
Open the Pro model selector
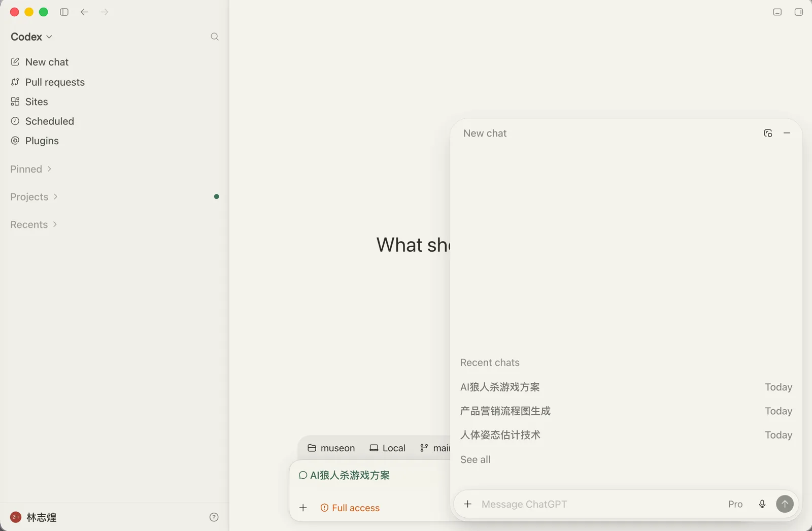(x=735, y=504)
